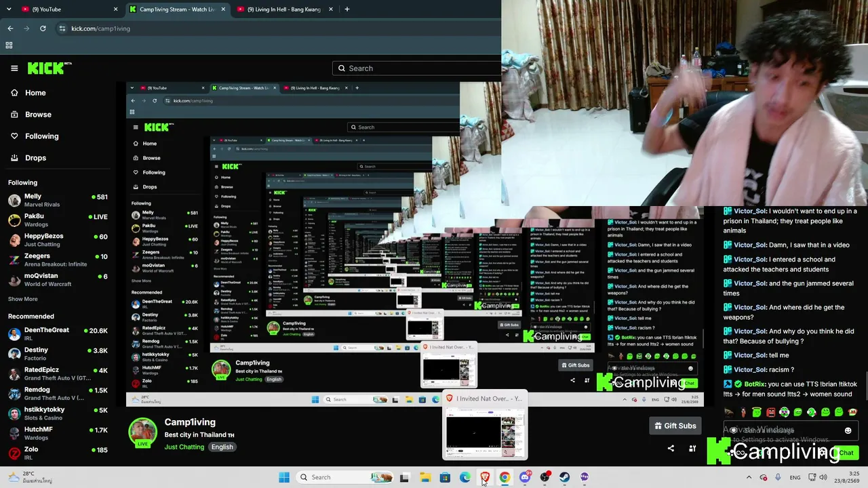Open Remdog's recommended channel
This screenshot has height=488, width=868.
click(x=58, y=394)
